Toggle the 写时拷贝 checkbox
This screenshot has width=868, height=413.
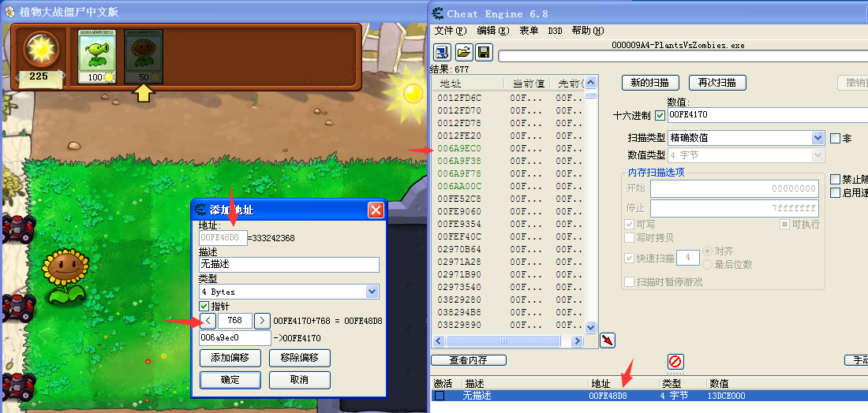(629, 238)
